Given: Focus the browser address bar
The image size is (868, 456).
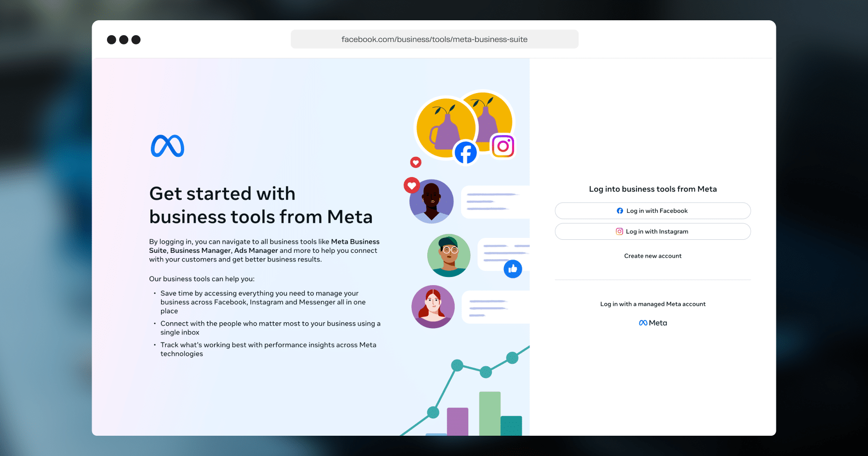Looking at the screenshot, I should point(434,39).
